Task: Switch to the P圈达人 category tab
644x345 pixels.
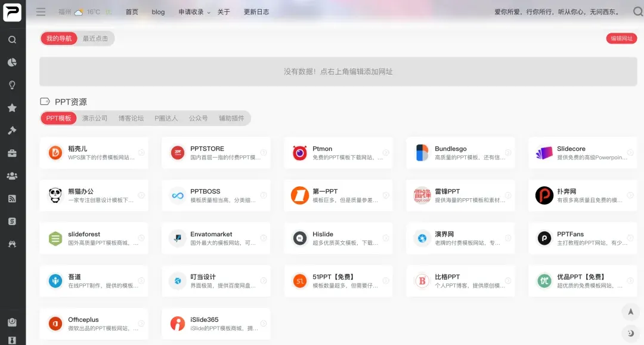Action: pyautogui.click(x=166, y=118)
